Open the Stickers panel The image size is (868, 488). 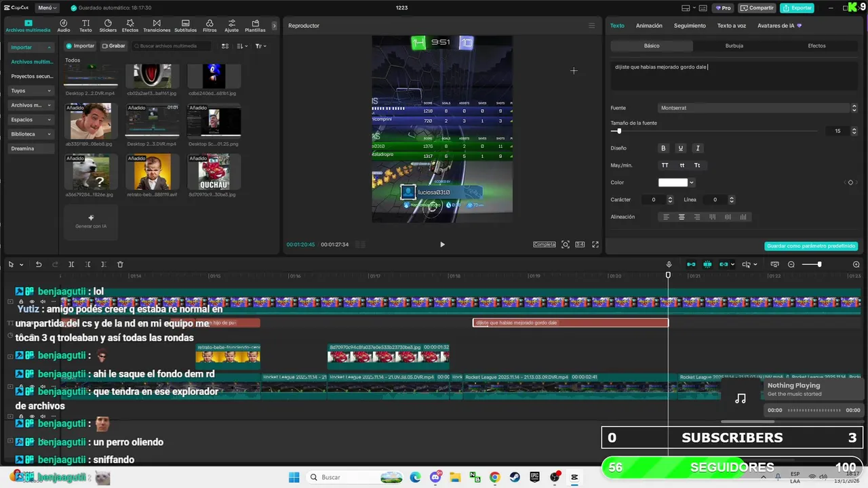(108, 26)
